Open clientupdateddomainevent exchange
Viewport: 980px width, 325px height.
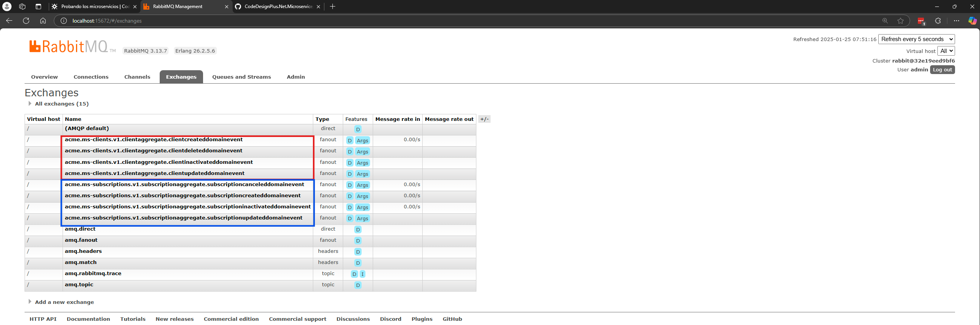(x=154, y=173)
